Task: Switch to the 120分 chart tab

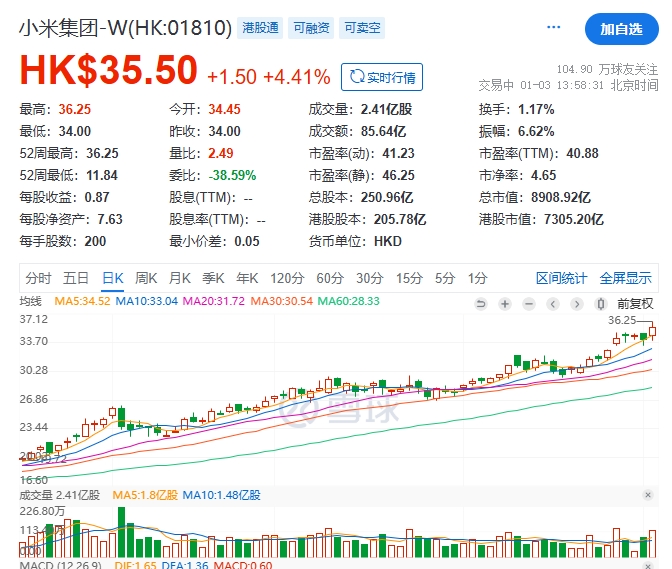Action: 287,279
